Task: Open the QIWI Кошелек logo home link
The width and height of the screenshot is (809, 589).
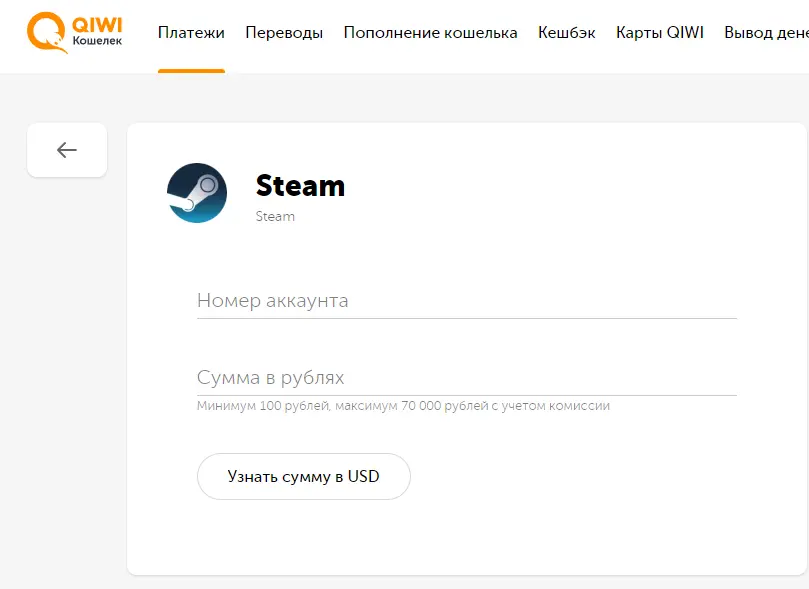Action: pyautogui.click(x=75, y=33)
